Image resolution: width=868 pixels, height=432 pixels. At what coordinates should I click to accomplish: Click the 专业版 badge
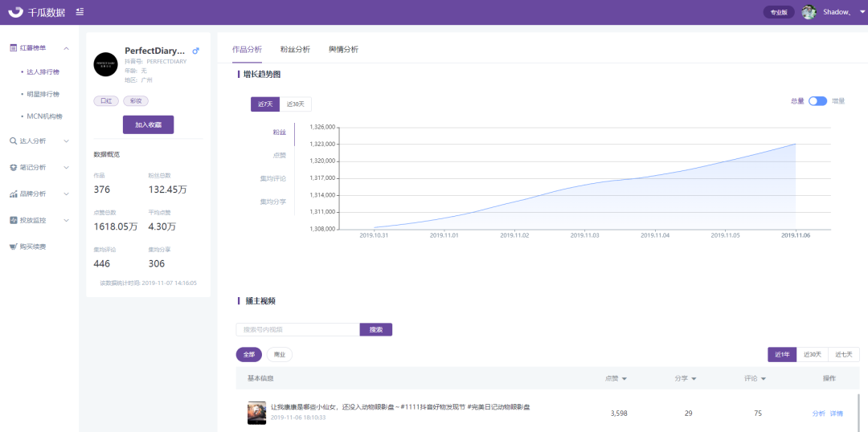pyautogui.click(x=779, y=12)
